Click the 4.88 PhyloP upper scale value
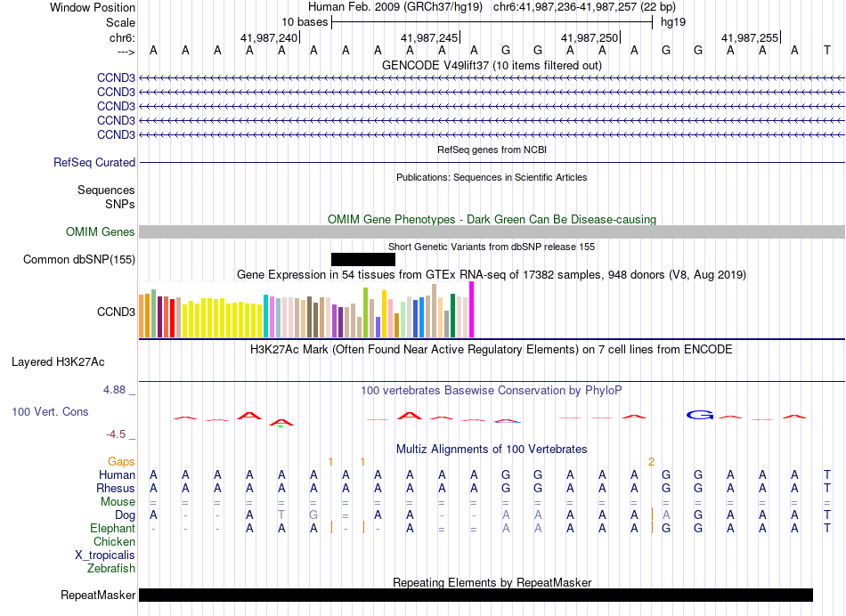This screenshot has width=846, height=616. click(114, 389)
